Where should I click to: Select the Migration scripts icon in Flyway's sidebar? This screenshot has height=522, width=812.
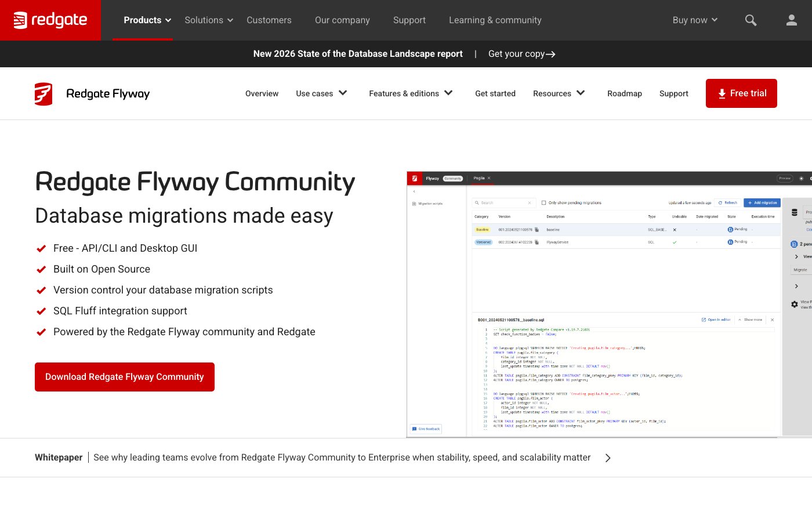coord(414,204)
